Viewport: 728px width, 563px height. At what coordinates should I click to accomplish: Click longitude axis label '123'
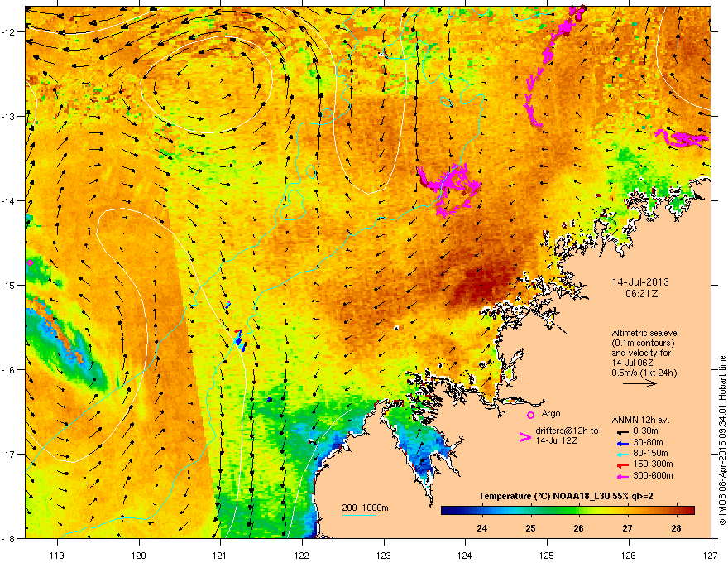click(x=384, y=555)
